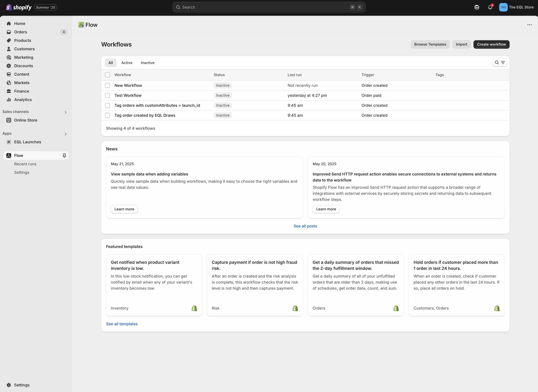The width and height of the screenshot is (538, 392).
Task: Check the select-all workflows checkbox
Action: coord(108,75)
